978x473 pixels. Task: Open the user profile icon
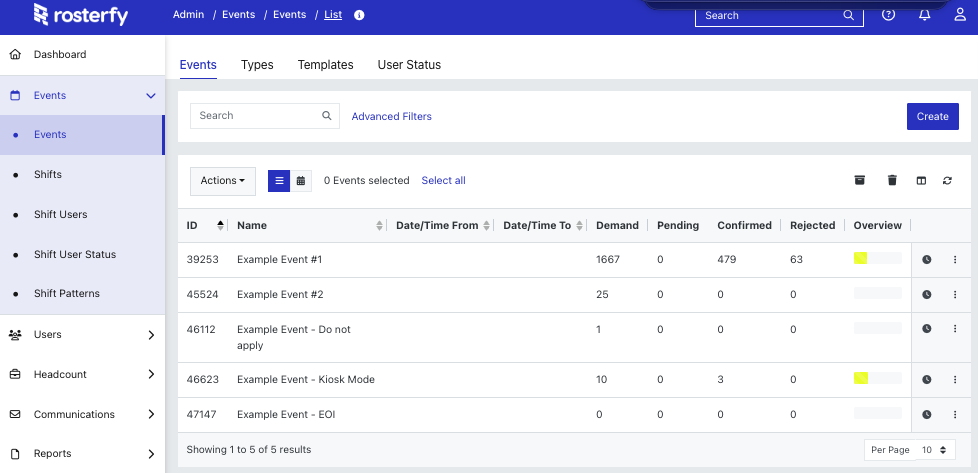[x=960, y=15]
